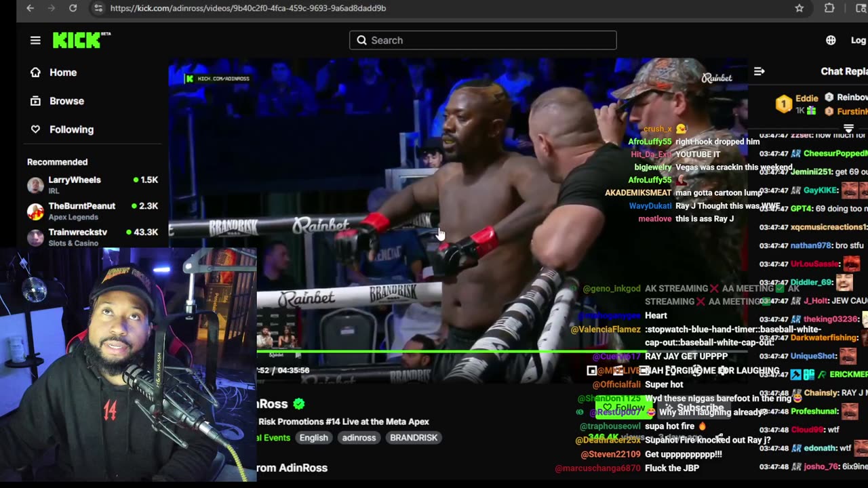Open TheBurntPeanut recommended channel
This screenshot has height=488, width=868.
93,211
